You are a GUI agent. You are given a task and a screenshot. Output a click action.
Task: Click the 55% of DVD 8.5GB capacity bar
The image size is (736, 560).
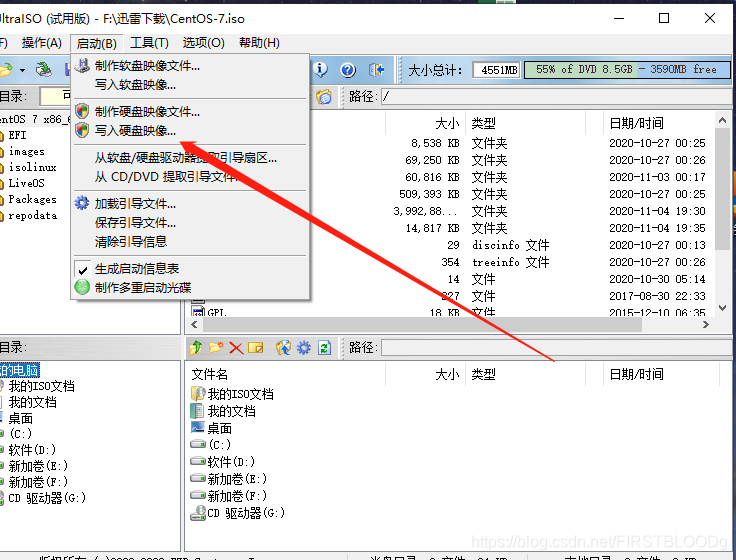coord(627,69)
